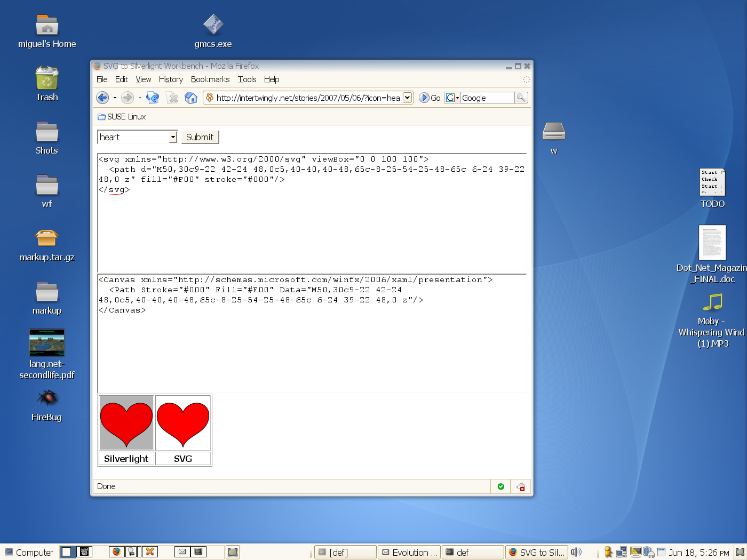747x560 pixels.
Task: Click the site favicon in address bar
Action: pyautogui.click(x=210, y=98)
